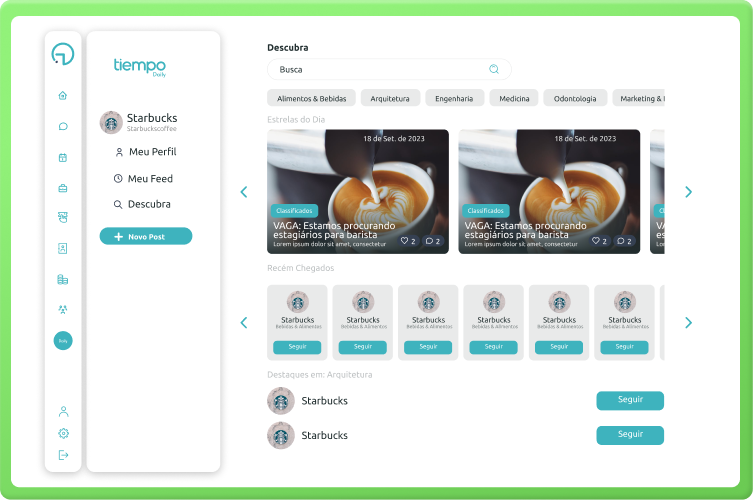Open the settings gear icon

tap(63, 433)
